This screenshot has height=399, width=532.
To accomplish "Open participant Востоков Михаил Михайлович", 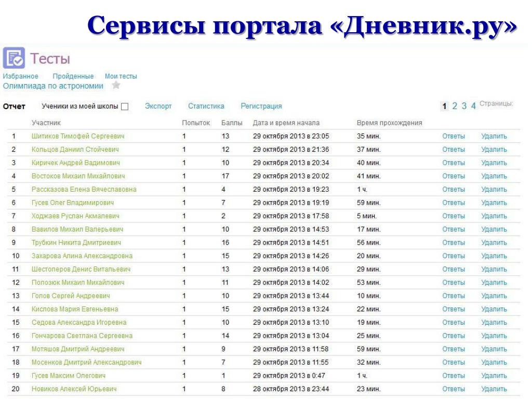I will [78, 176].
